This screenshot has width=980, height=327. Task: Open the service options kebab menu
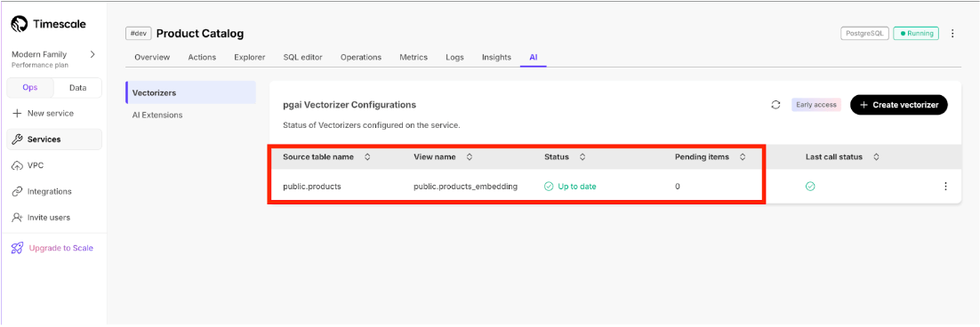click(x=952, y=34)
